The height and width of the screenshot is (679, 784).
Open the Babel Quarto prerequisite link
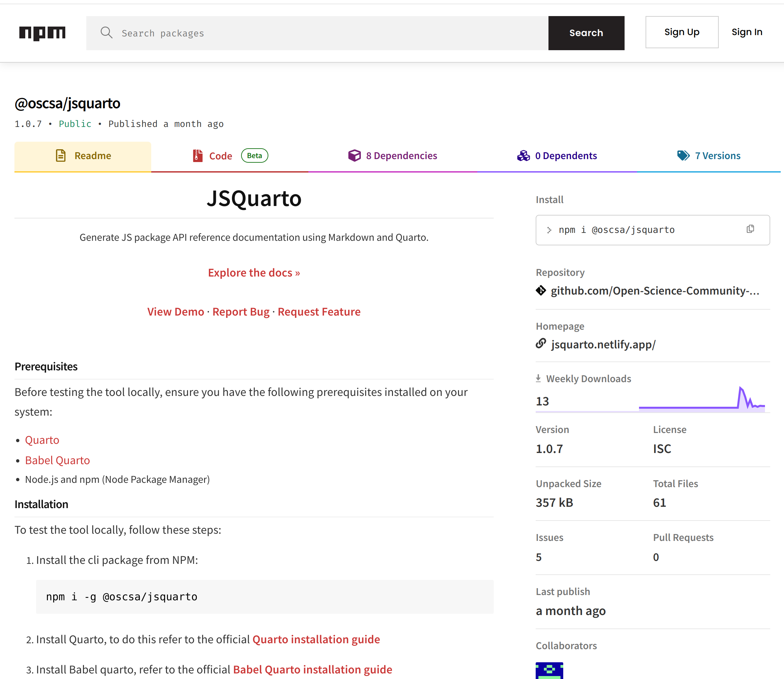pos(57,460)
